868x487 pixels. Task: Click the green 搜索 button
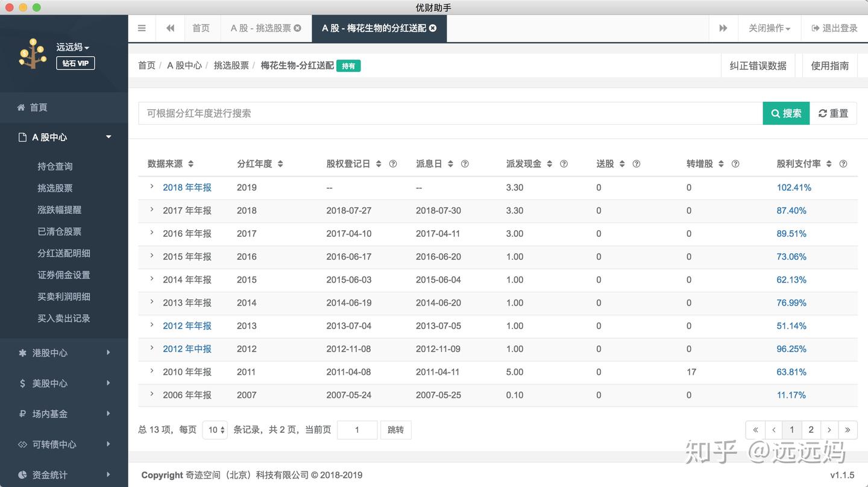785,113
